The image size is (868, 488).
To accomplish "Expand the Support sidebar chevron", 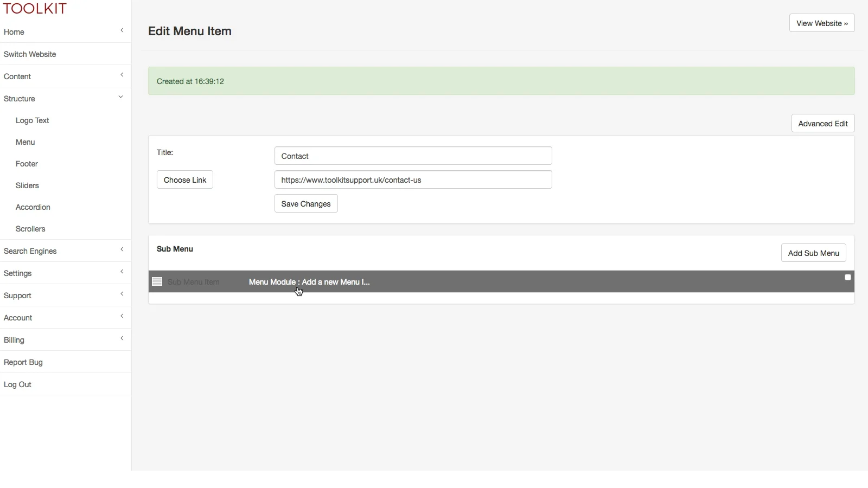I will tap(122, 294).
